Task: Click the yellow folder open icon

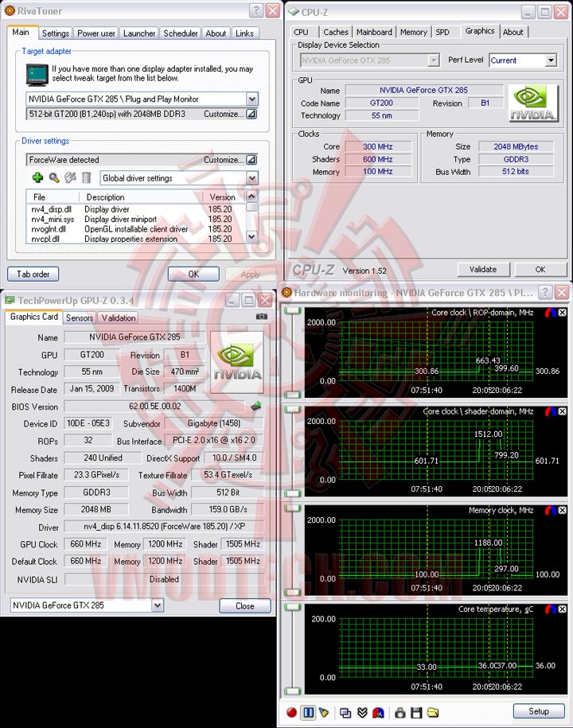Action: (x=433, y=712)
